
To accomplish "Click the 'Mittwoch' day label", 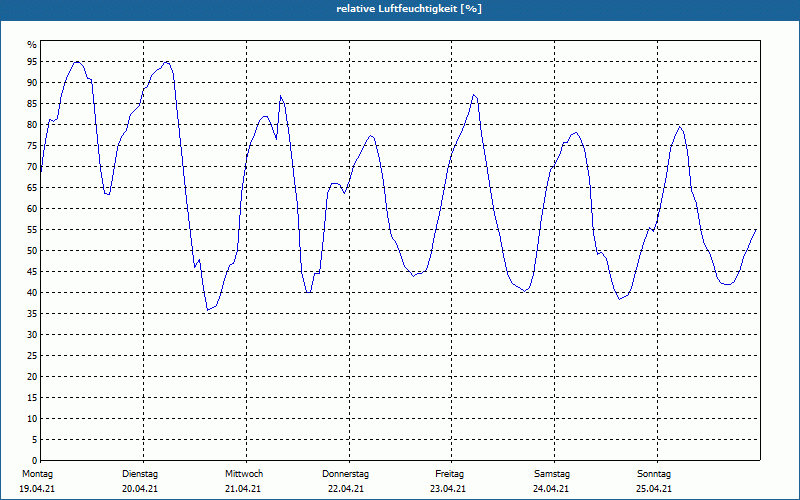I will tap(244, 474).
